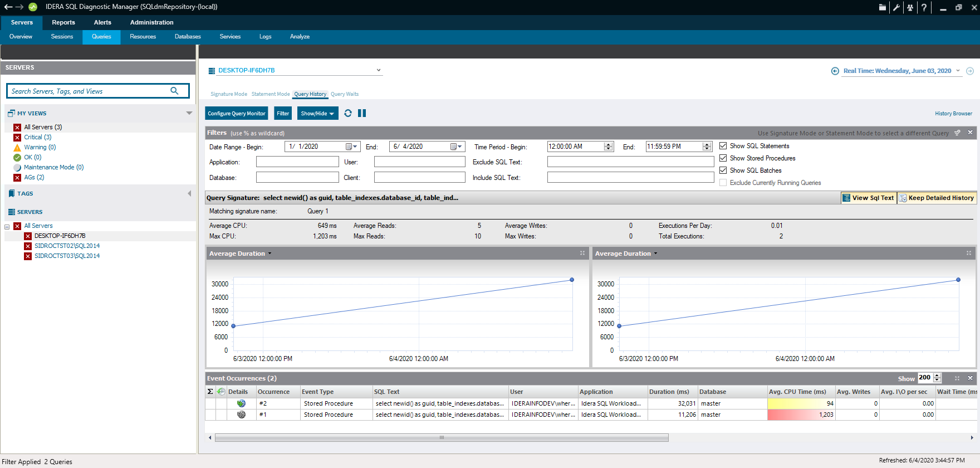This screenshot has width=980, height=468.
Task: Uncheck Show SQL Statements
Action: 723,146
